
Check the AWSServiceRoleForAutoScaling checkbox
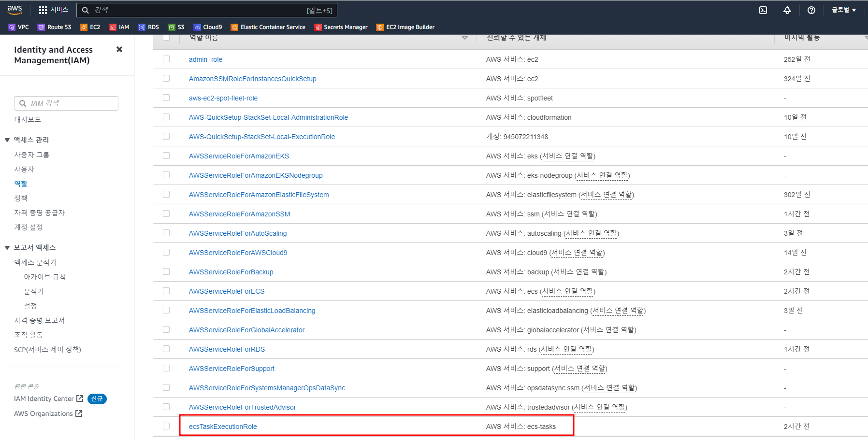166,233
